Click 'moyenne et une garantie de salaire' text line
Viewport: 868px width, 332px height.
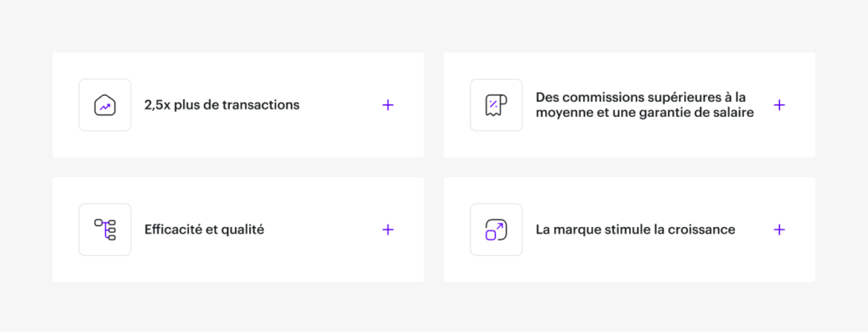(x=645, y=113)
